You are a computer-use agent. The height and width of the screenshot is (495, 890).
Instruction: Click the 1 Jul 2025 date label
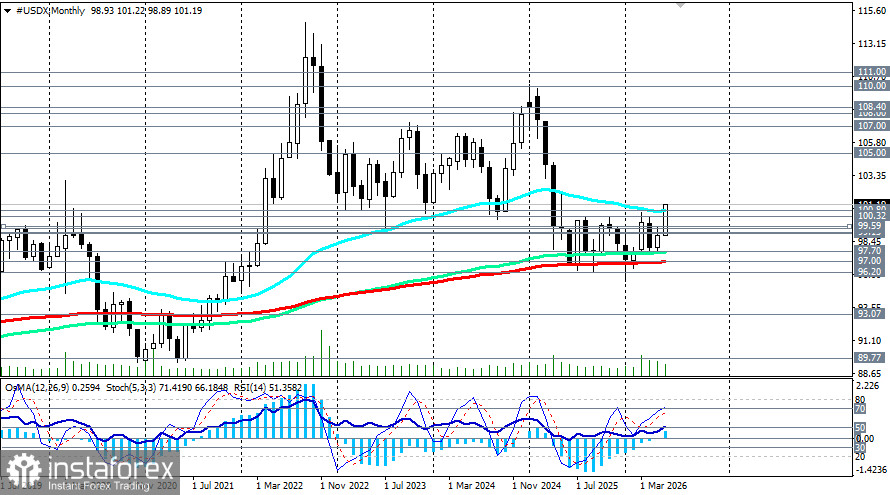click(x=597, y=486)
